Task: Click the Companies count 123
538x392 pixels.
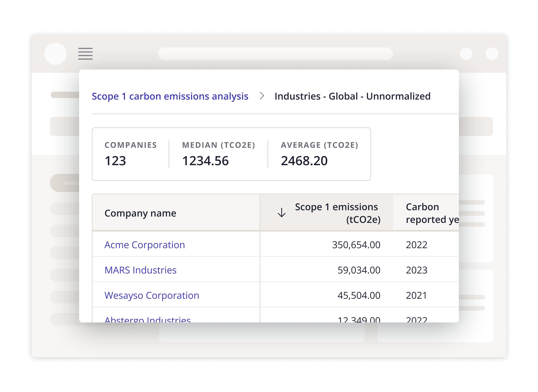Action: coord(115,161)
